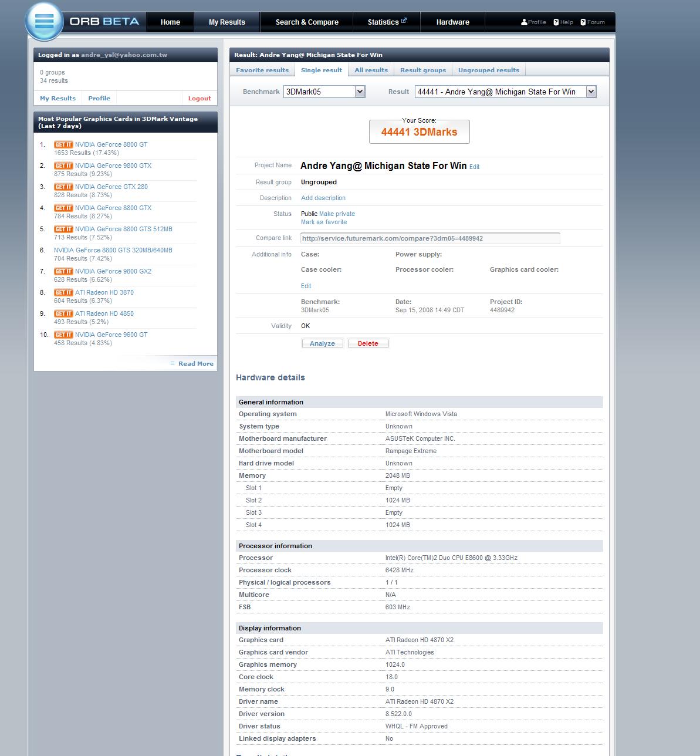Click GET IT badge for 8800 GTS 512MB
This screenshot has width=700, height=756.
coord(63,229)
